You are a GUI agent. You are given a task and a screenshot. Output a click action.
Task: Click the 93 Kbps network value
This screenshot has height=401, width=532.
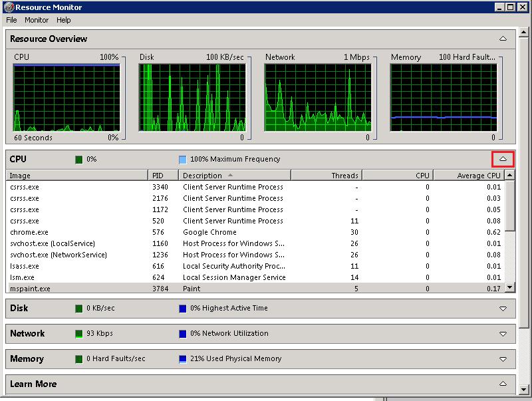click(99, 333)
